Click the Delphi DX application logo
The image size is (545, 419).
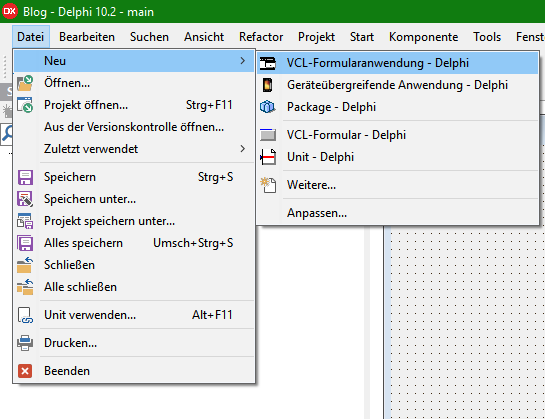click(x=9, y=11)
